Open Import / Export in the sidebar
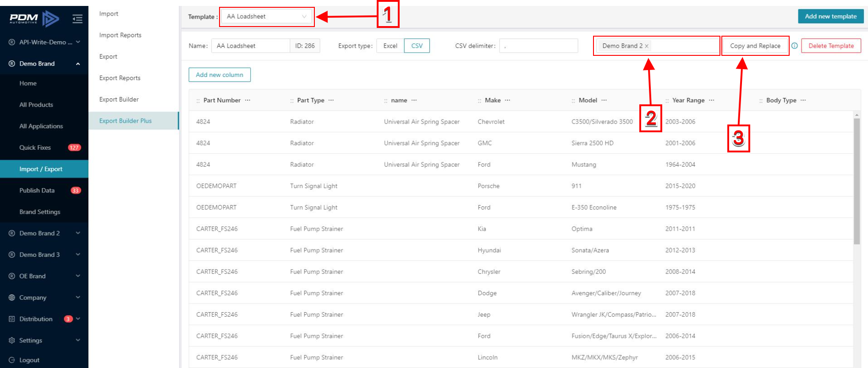The width and height of the screenshot is (868, 368). pyautogui.click(x=44, y=169)
